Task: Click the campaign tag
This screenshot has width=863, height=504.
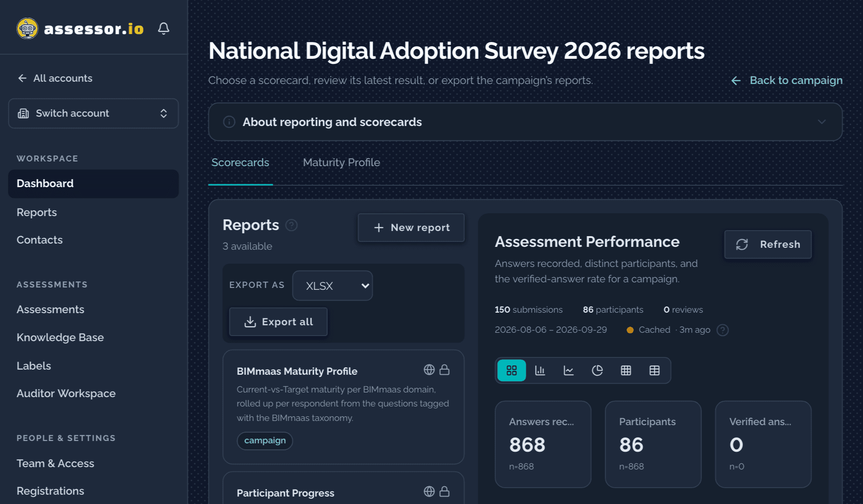Action: (265, 441)
